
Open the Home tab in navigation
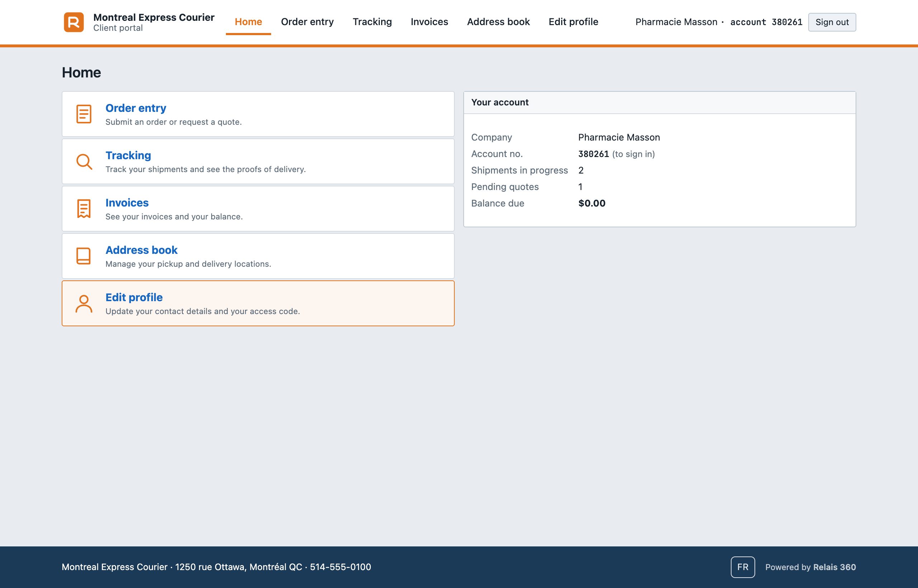coord(248,22)
